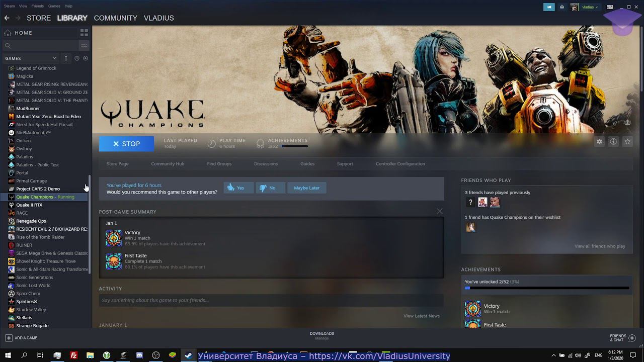Open the Friends menu in the menu bar
Image resolution: width=644 pixels, height=362 pixels.
point(38,6)
